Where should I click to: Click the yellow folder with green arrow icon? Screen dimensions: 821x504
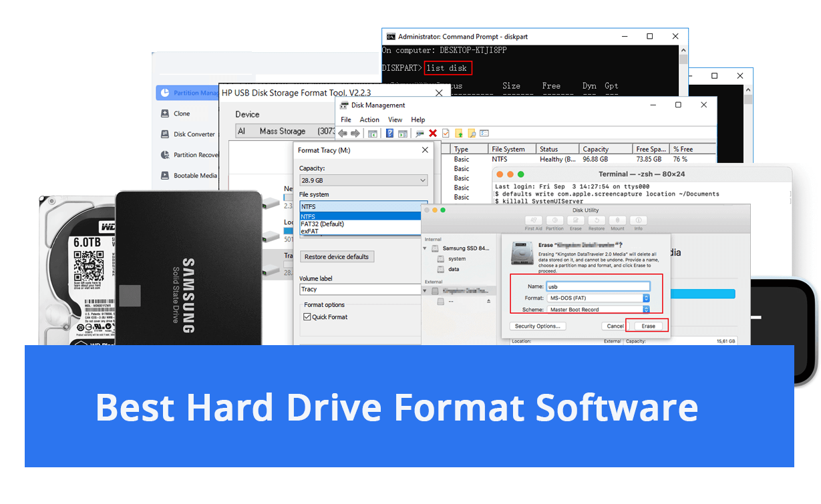[459, 134]
